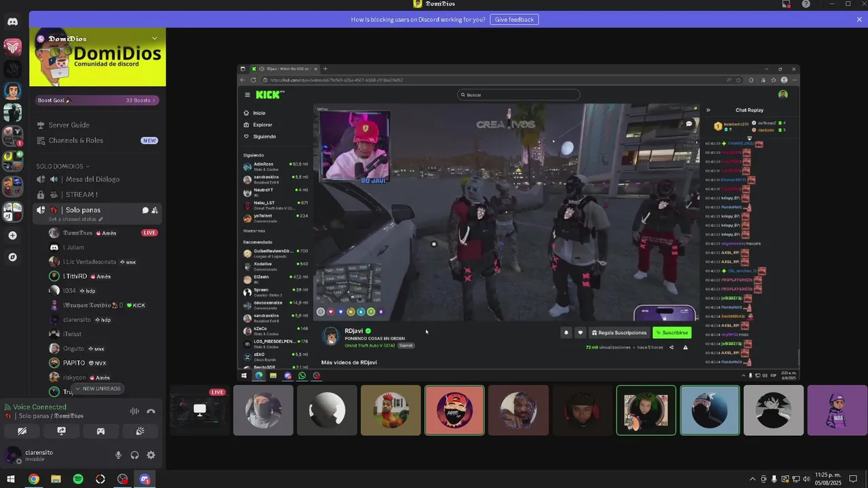Open Discover servers compass icon
Image resolution: width=868 pixels, height=488 pixels.
[12, 257]
